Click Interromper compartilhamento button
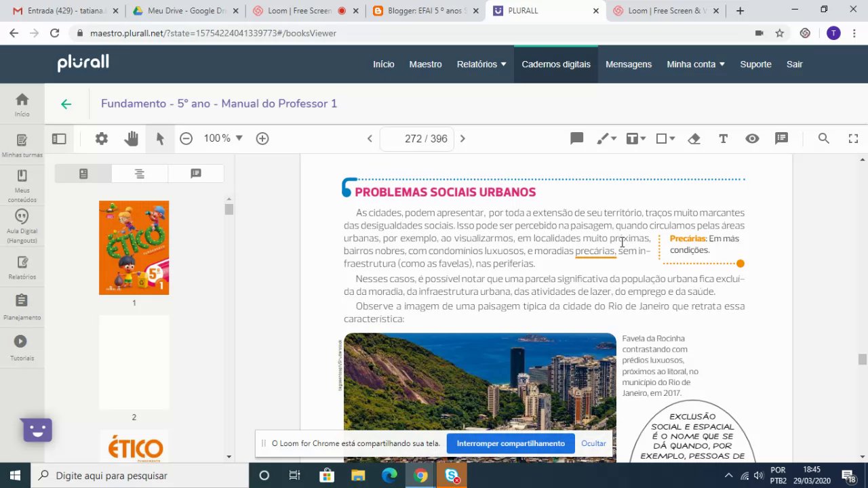Viewport: 868px width, 488px height. [x=511, y=443]
